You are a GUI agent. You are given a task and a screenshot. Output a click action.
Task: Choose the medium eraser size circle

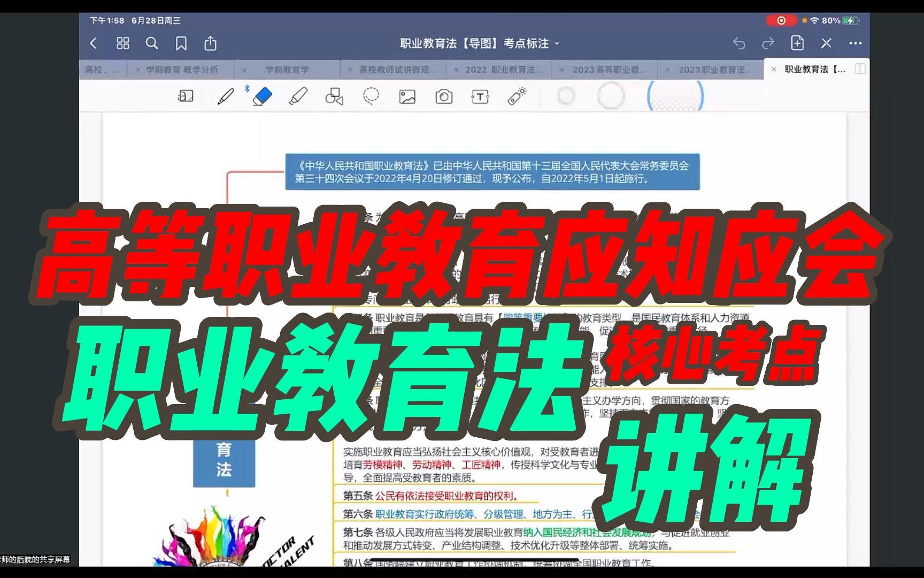click(611, 96)
